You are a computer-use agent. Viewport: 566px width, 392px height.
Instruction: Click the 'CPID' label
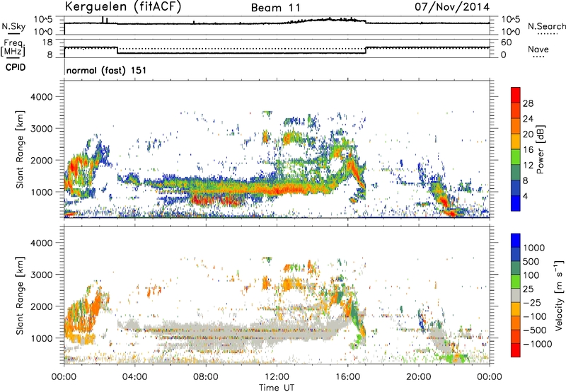click(x=16, y=67)
